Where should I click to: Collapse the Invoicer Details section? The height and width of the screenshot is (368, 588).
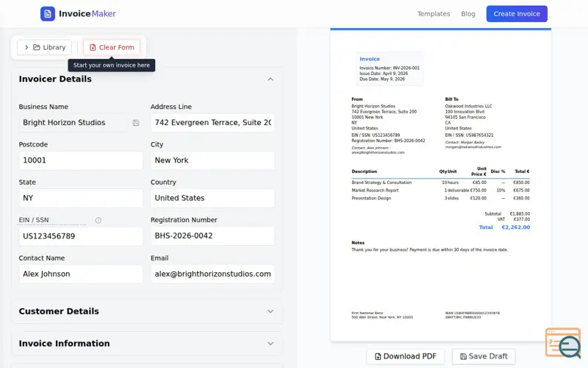click(270, 79)
